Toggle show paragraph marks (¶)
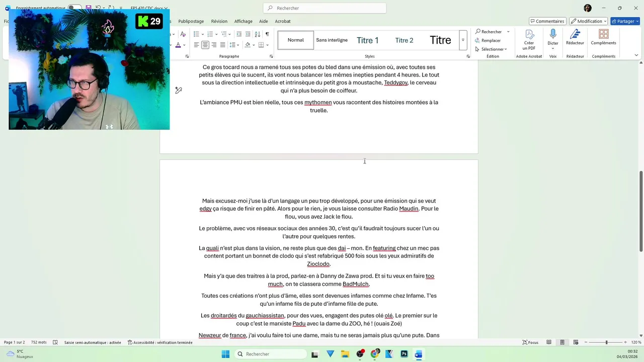Viewport: 644px width, 362px height. click(267, 34)
